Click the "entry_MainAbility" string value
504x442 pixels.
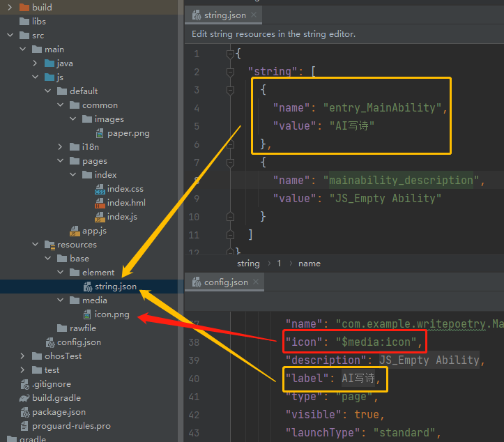click(x=382, y=107)
